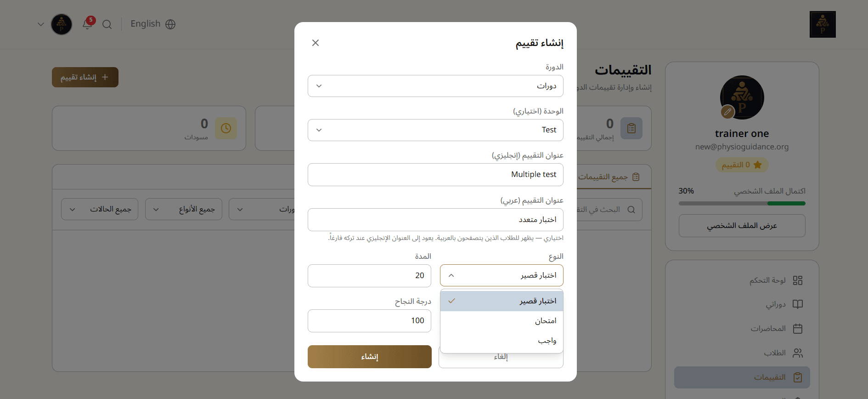The image size is (868, 399).
Task: Edit profile picture with pencil icon
Action: pyautogui.click(x=727, y=112)
